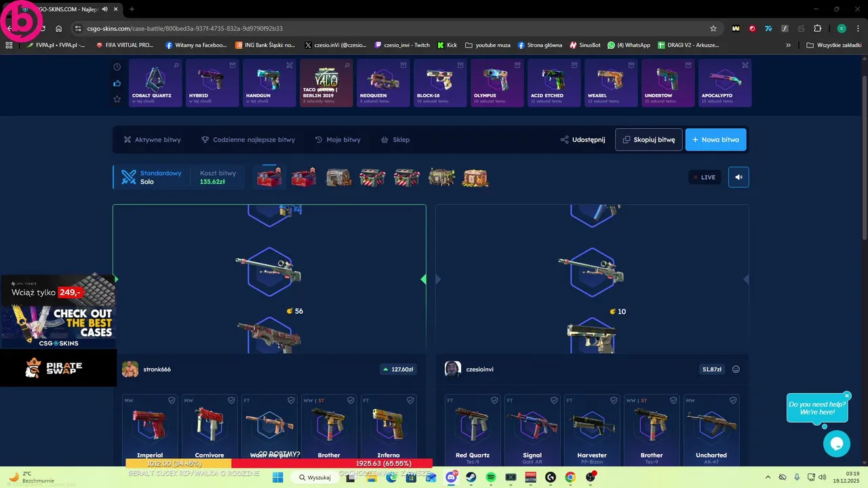Select the thumbs-up best drops icon

tap(117, 83)
